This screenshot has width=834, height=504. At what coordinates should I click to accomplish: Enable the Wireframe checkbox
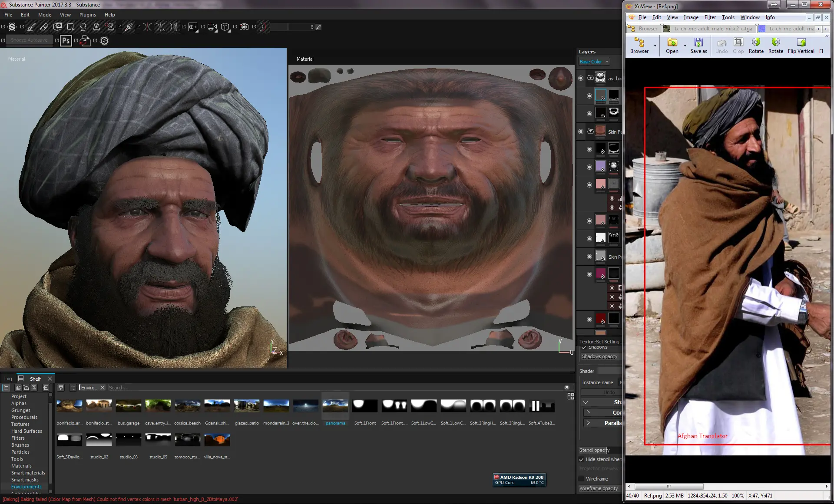point(581,479)
